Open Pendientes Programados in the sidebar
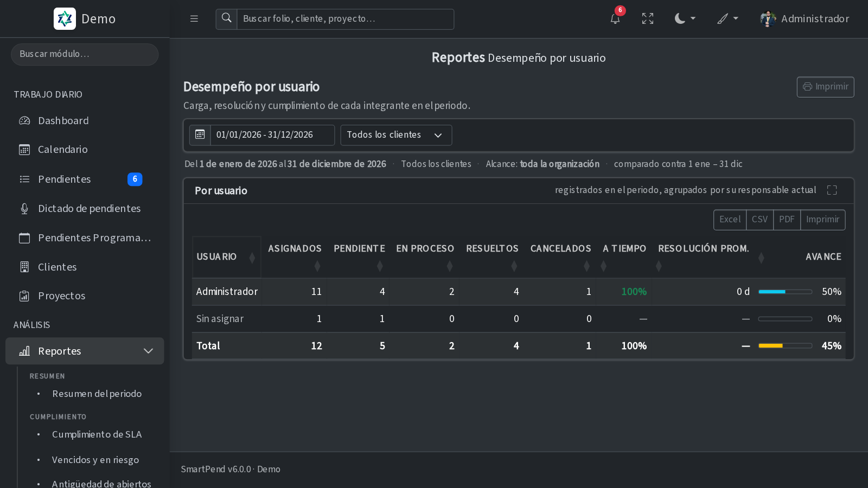The image size is (868, 488). tap(85, 238)
